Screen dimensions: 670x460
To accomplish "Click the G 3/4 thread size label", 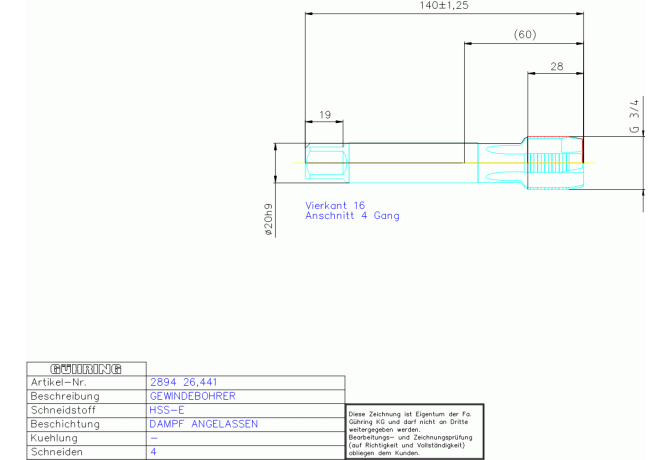I will click(633, 116).
